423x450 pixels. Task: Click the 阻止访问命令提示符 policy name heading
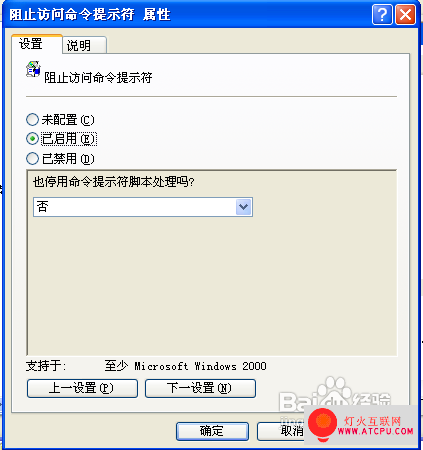coord(98,78)
